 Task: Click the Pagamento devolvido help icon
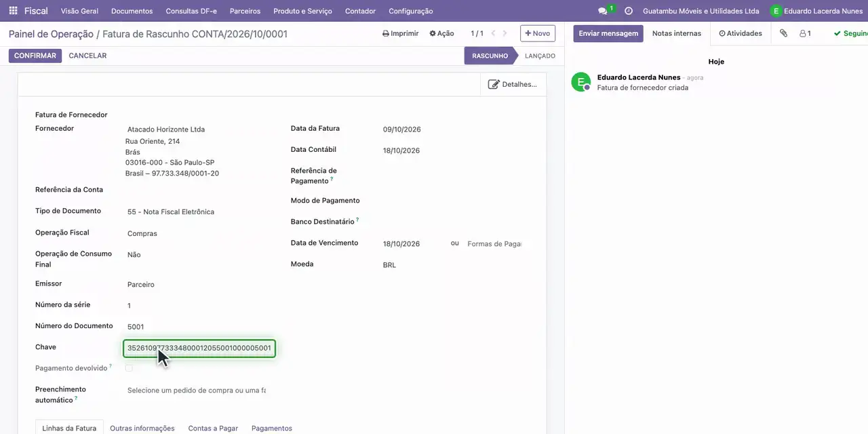(111, 366)
